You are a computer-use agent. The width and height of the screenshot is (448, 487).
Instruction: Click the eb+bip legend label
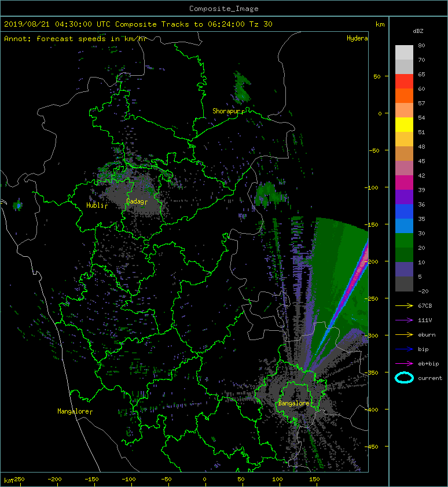[428, 364]
